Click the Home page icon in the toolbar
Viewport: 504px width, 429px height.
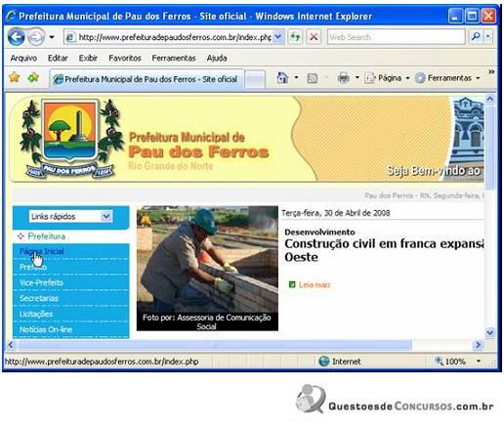[282, 78]
